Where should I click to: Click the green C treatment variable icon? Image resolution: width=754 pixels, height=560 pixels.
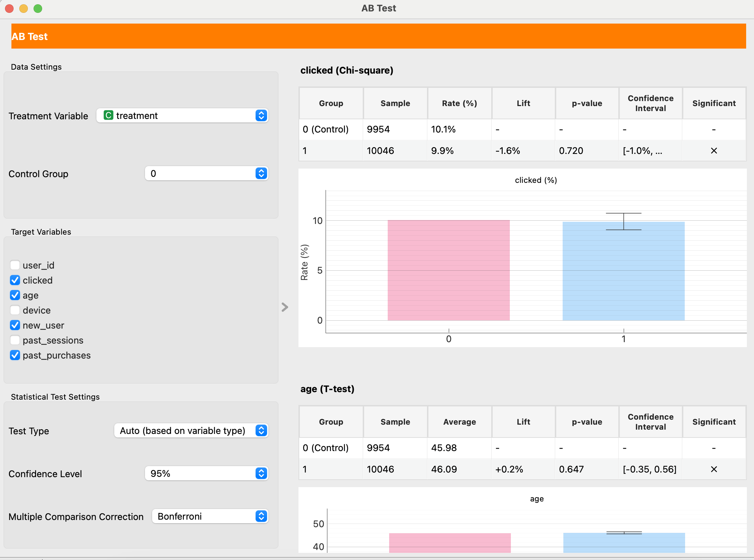[x=108, y=115]
